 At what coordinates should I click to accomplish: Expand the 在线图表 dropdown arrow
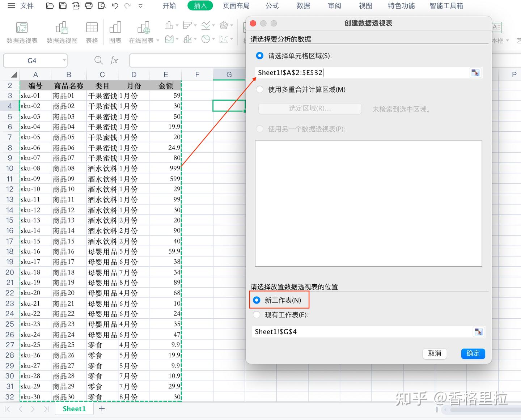(x=158, y=41)
